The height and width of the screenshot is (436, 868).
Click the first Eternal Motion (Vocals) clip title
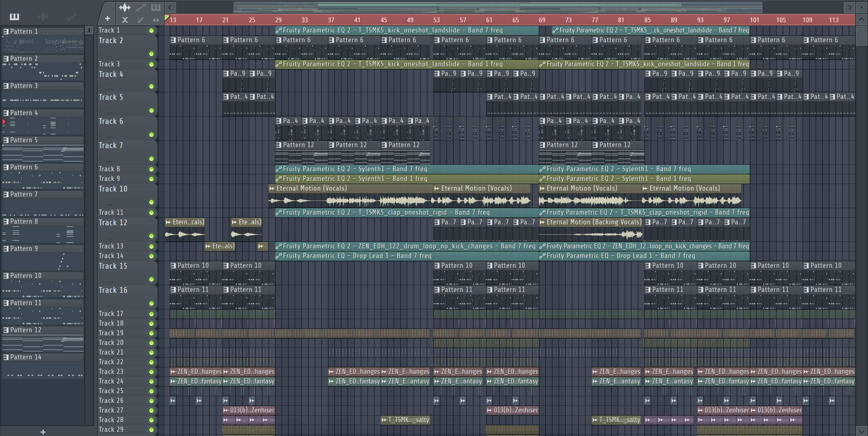pyautogui.click(x=311, y=188)
